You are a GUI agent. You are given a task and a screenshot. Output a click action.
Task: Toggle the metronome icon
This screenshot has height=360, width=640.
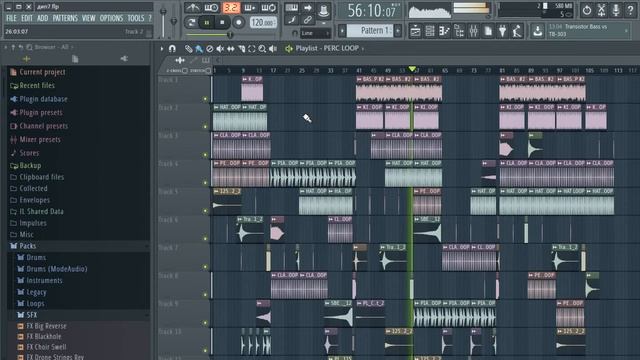coord(192,7)
